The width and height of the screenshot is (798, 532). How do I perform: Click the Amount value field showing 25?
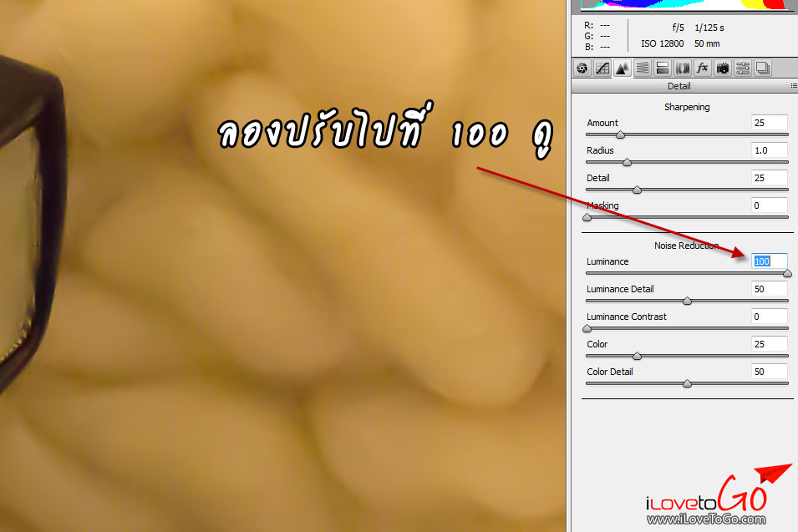click(769, 123)
